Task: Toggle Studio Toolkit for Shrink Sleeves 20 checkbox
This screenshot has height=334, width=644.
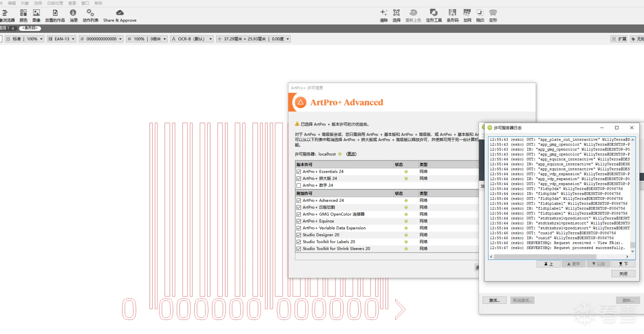Action: pyautogui.click(x=299, y=249)
